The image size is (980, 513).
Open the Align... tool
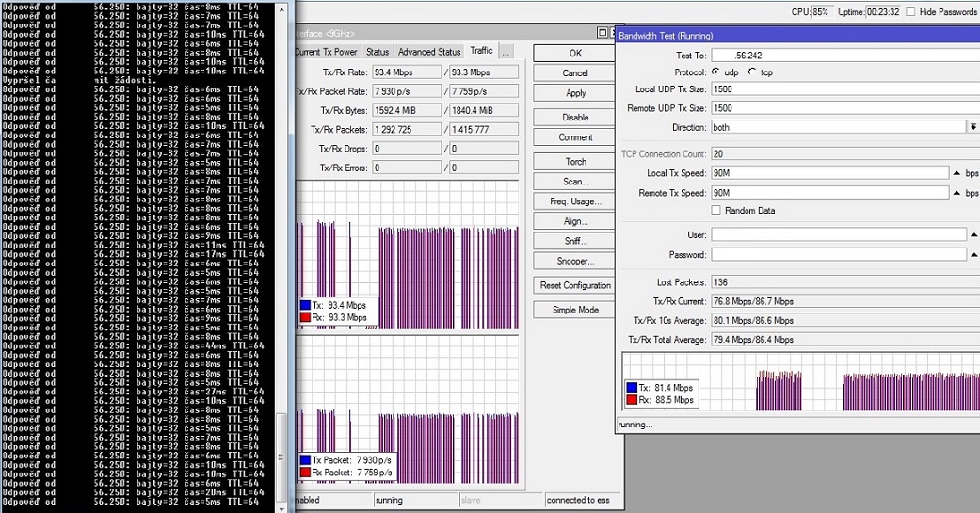click(x=575, y=222)
